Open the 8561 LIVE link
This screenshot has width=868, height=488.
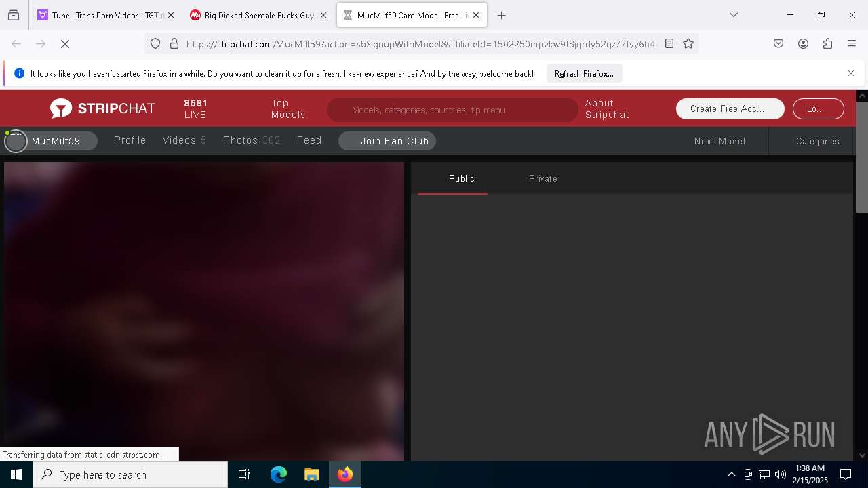(x=195, y=108)
